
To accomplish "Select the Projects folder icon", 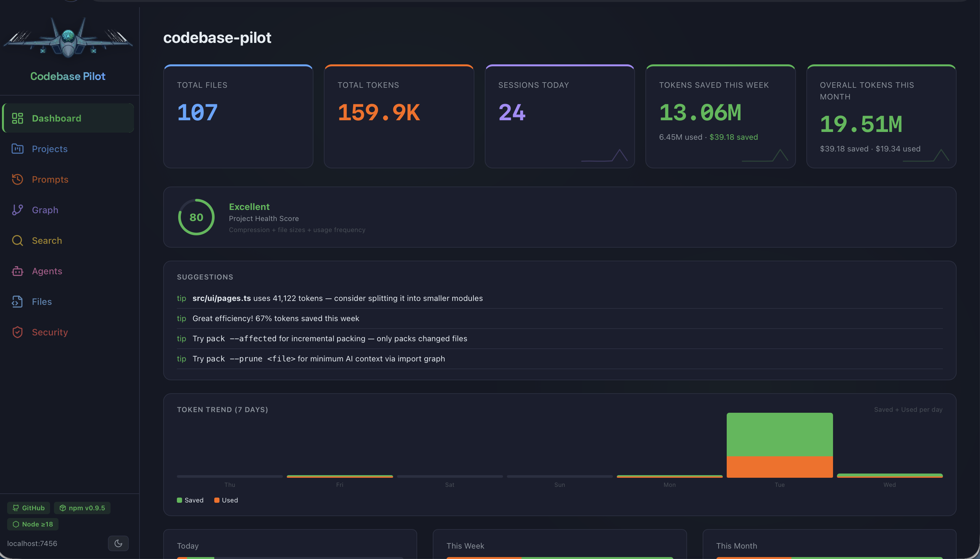I will pyautogui.click(x=18, y=149).
